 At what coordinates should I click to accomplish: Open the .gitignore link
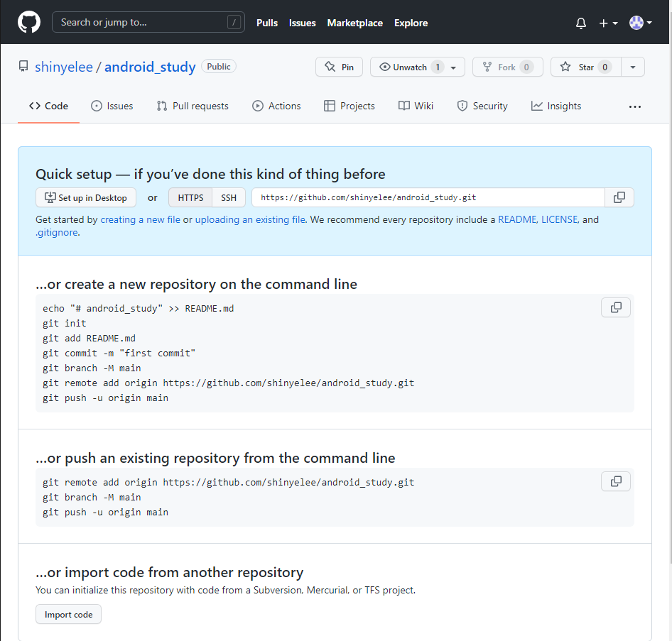tap(57, 233)
